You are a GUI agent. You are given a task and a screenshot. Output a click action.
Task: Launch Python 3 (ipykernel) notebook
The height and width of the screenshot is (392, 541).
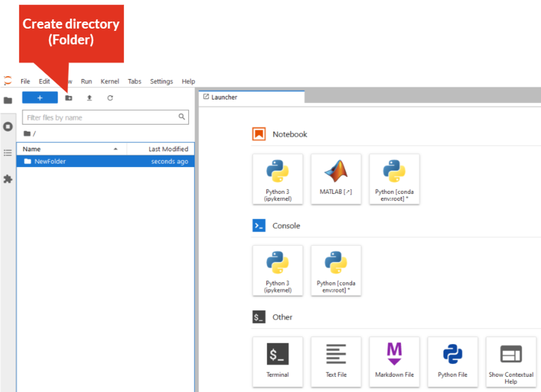(x=278, y=179)
